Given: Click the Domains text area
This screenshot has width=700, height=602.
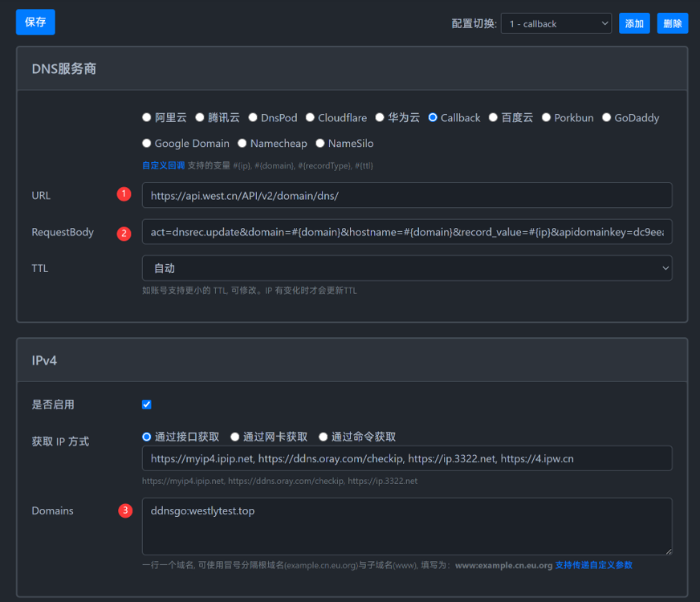Looking at the screenshot, I should (407, 526).
